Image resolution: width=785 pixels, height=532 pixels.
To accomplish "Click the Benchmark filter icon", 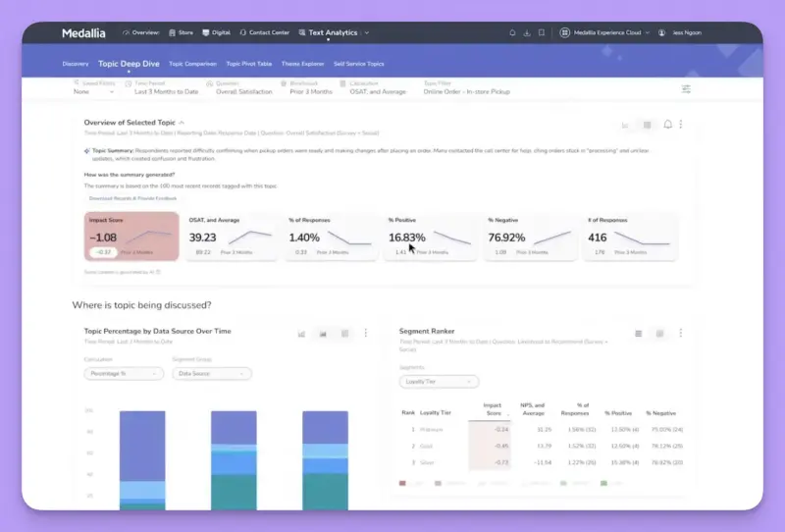I will (x=284, y=83).
